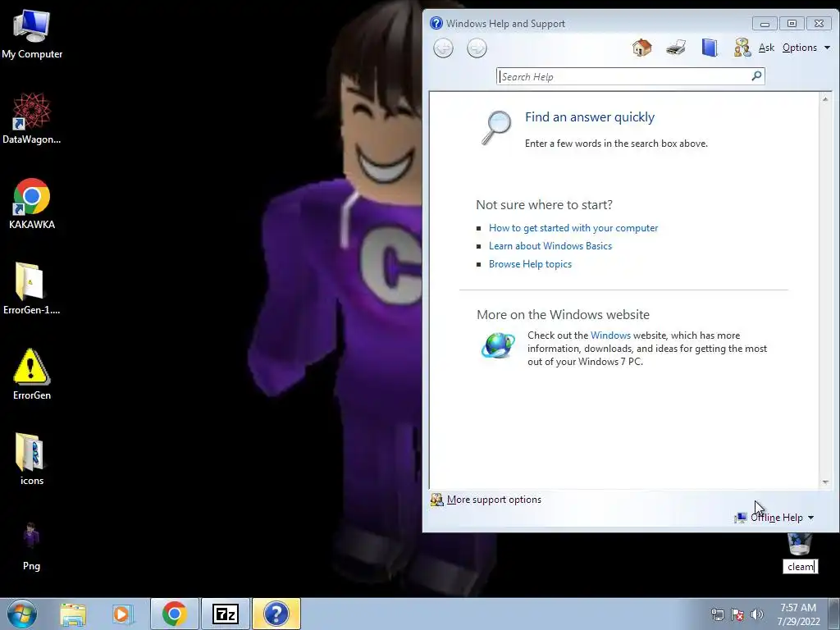This screenshot has height=630, width=840.
Task: Click the Find an answer quickly heading
Action: [x=589, y=117]
